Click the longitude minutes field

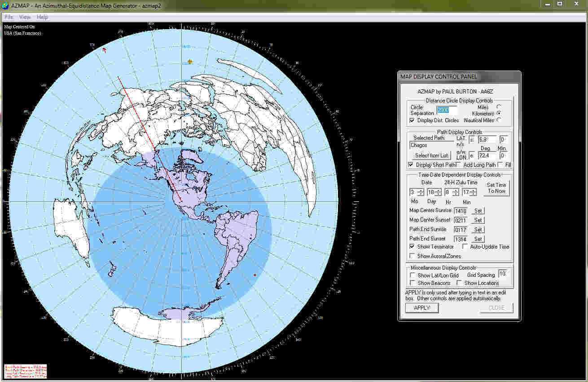[504, 155]
